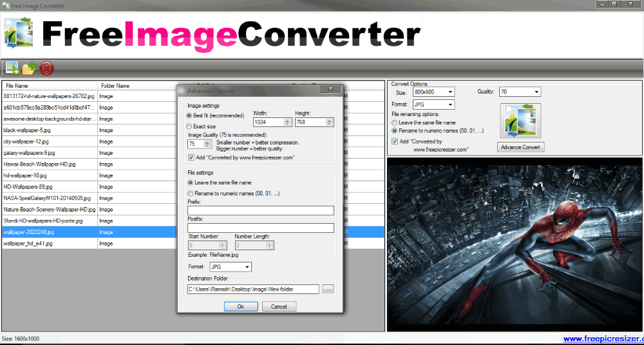Click the Image Quality 75 spinner arrows

[208, 144]
